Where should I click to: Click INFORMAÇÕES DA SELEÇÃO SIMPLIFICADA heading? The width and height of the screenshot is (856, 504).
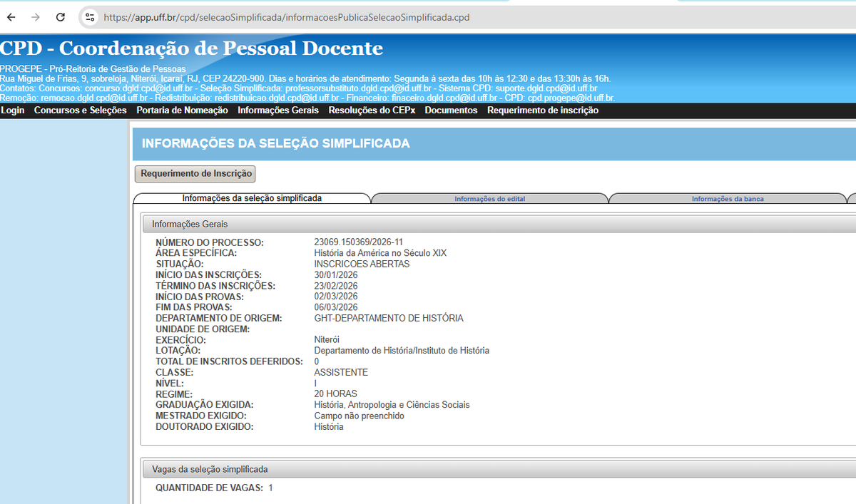coord(275,144)
